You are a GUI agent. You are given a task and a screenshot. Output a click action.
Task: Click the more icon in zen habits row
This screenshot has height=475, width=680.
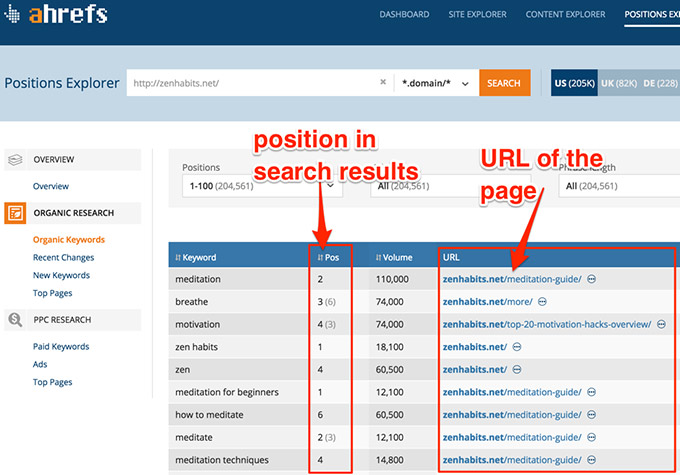517,347
